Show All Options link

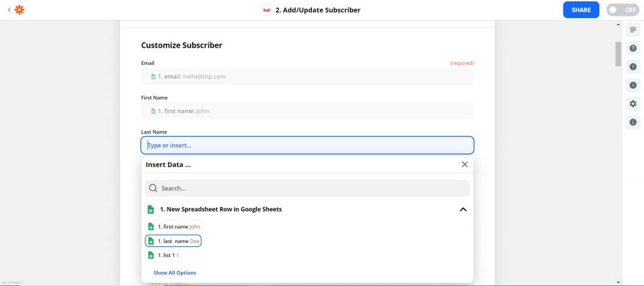(x=175, y=273)
